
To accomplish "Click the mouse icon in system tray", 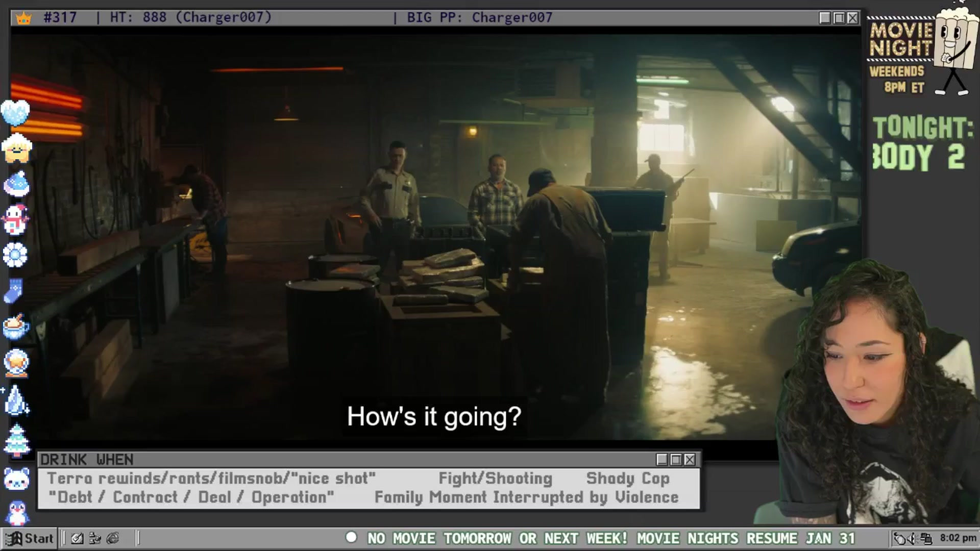I will point(899,538).
